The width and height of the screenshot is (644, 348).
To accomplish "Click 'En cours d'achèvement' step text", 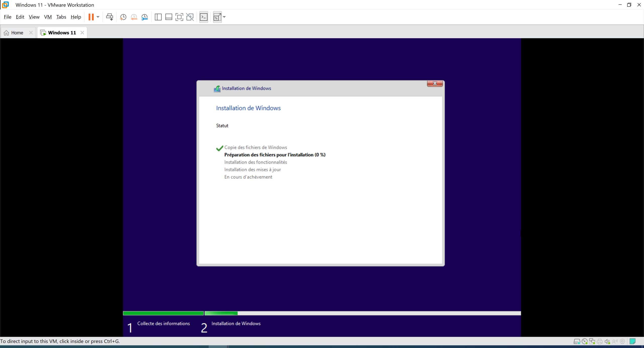I will [x=248, y=177].
